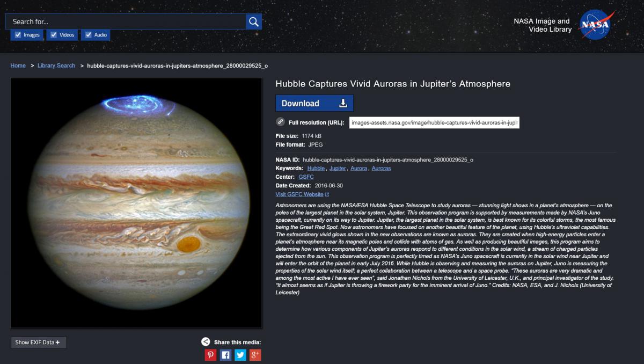Share this media on Pinterest
Viewport: 644px width, 364px height.
click(210, 355)
